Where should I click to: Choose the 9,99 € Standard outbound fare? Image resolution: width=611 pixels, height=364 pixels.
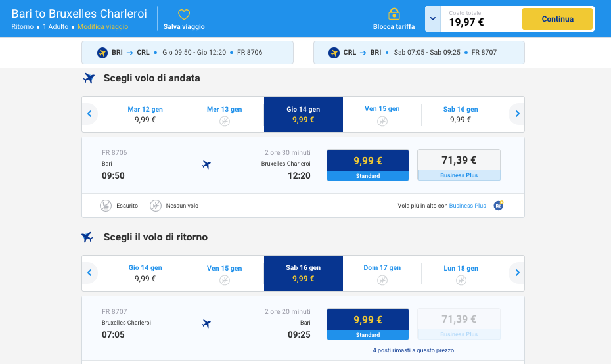click(368, 165)
